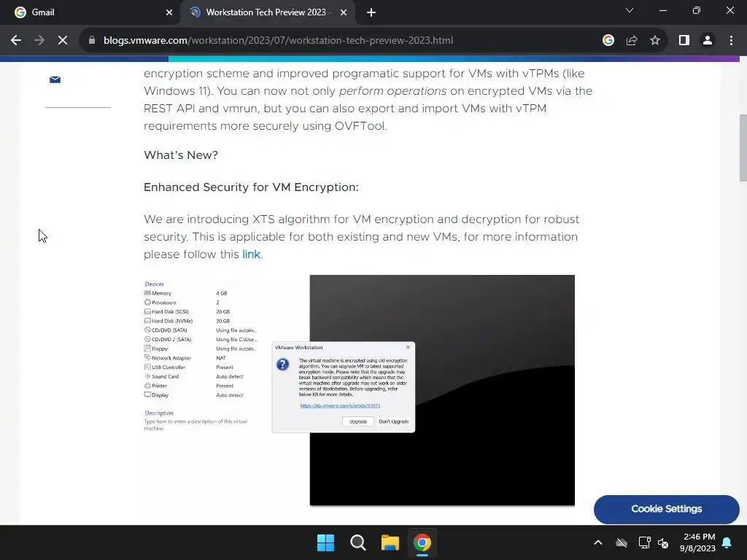Show hidden system tray icons
Viewport: 747px width, 560px height.
tap(598, 542)
